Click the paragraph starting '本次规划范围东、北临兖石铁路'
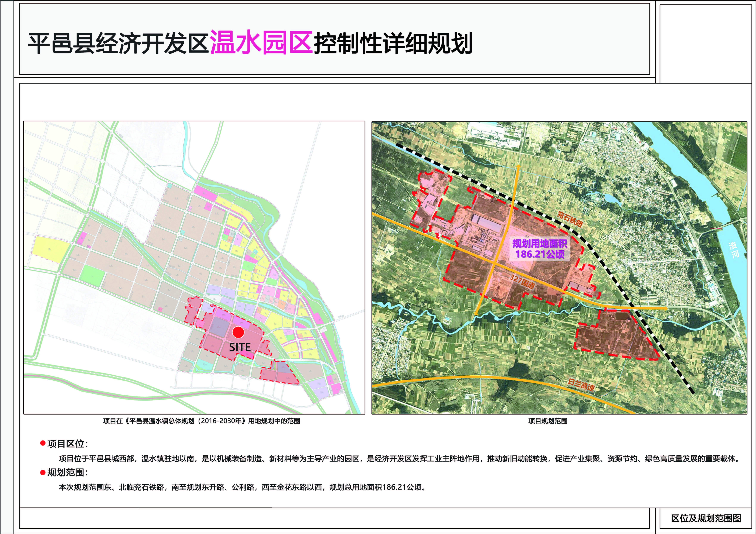 243,487
